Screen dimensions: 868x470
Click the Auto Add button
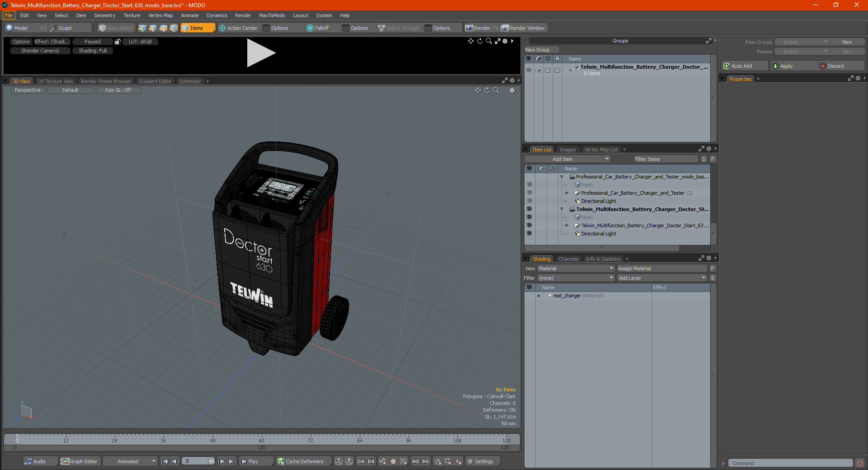745,66
